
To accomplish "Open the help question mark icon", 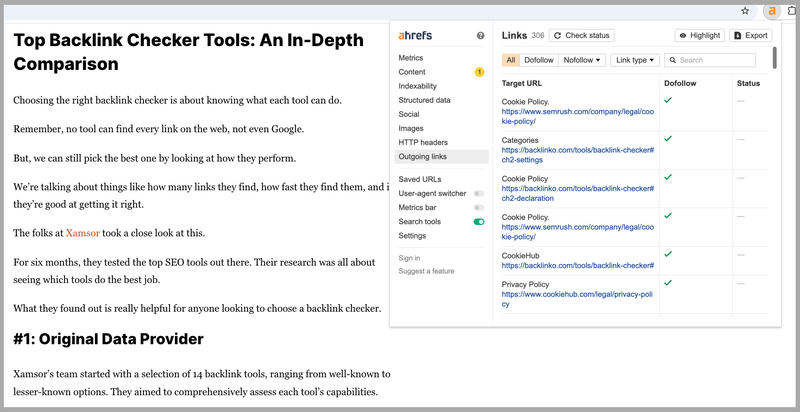I will click(x=480, y=36).
